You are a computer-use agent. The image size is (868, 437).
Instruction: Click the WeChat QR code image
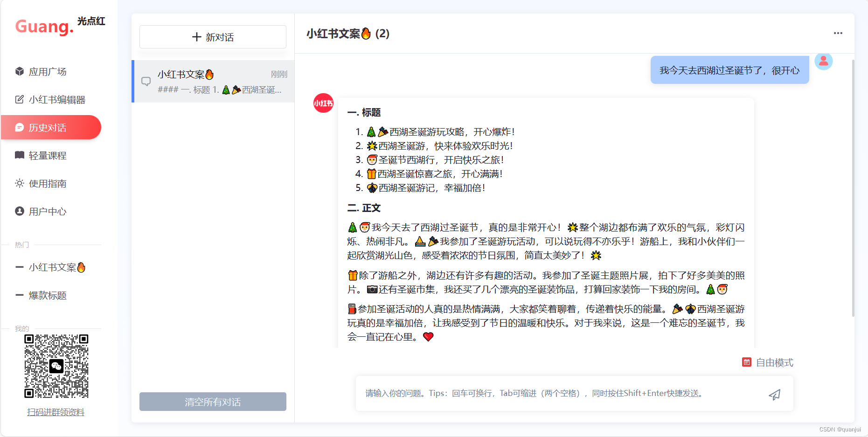click(x=56, y=366)
